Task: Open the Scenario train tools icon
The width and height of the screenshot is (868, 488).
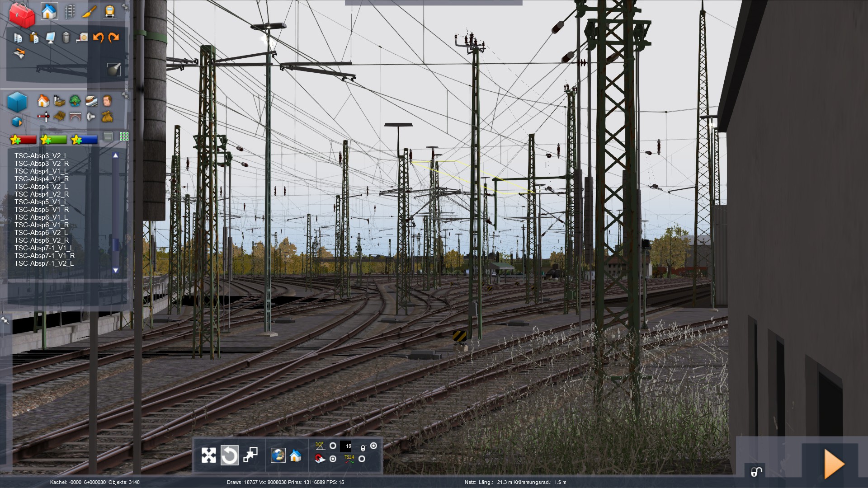Action: click(x=109, y=12)
